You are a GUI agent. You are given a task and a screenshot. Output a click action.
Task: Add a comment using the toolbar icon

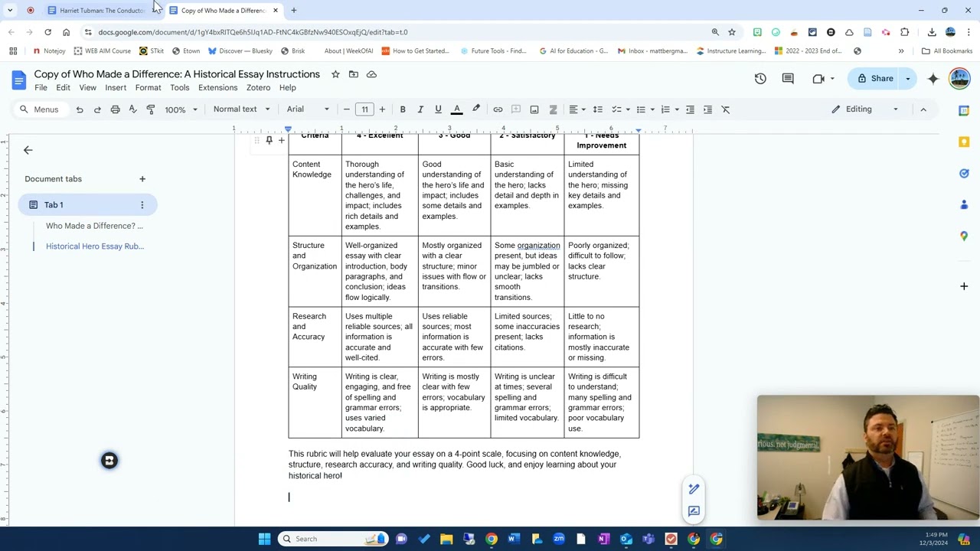coord(516,109)
